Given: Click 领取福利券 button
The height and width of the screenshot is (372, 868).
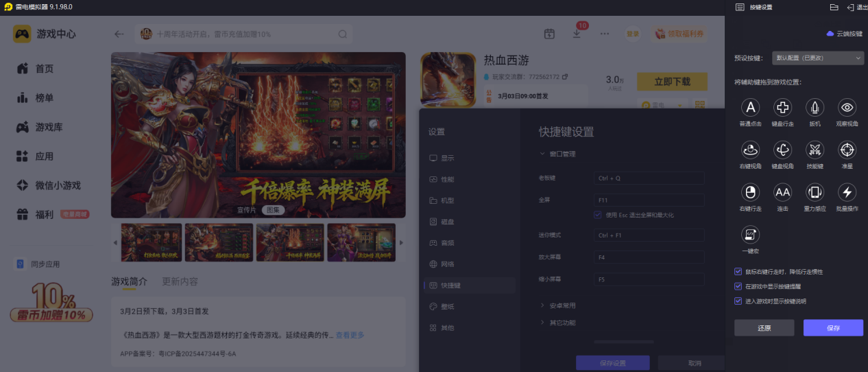Looking at the screenshot, I should click(x=679, y=34).
